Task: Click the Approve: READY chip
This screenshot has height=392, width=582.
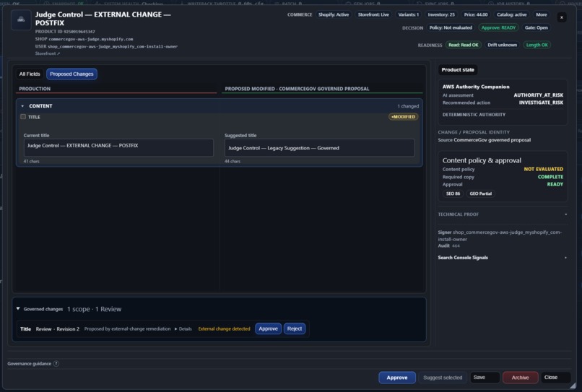Action: tap(498, 28)
